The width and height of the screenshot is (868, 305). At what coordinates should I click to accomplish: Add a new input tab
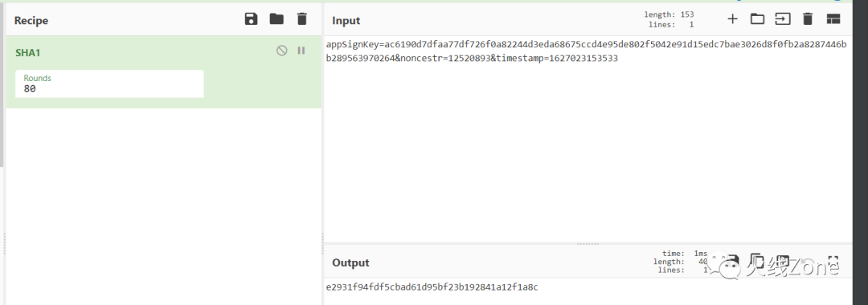click(x=732, y=19)
